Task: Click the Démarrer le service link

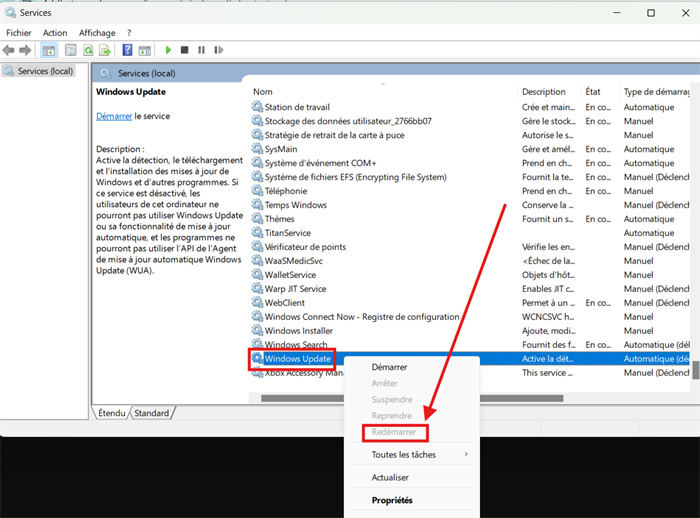Action: (113, 116)
